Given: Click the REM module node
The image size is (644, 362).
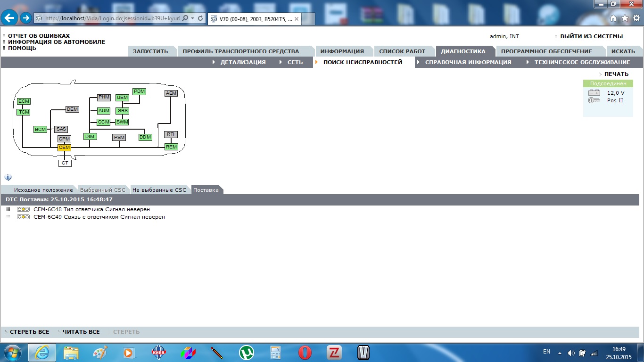Looking at the screenshot, I should [x=171, y=147].
